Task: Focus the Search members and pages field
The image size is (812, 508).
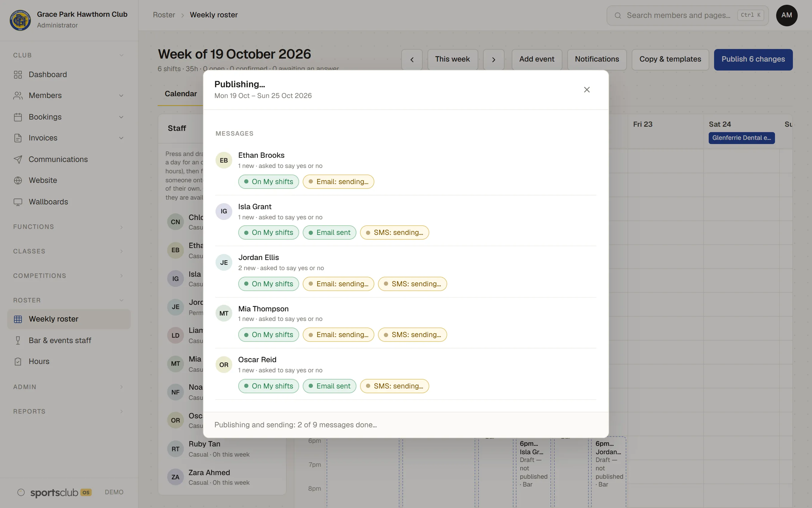Action: [x=688, y=16]
